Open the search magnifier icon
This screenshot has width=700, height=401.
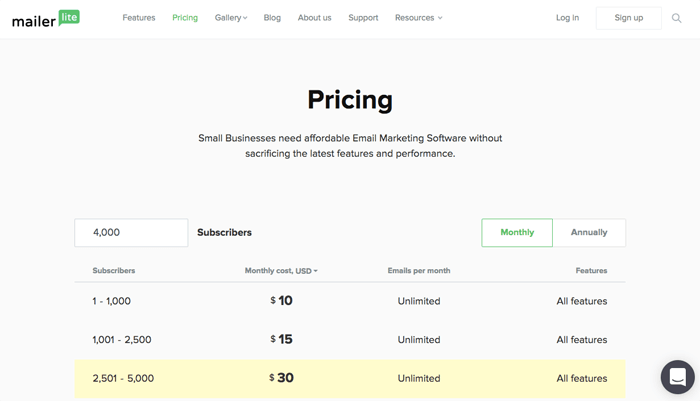[676, 18]
